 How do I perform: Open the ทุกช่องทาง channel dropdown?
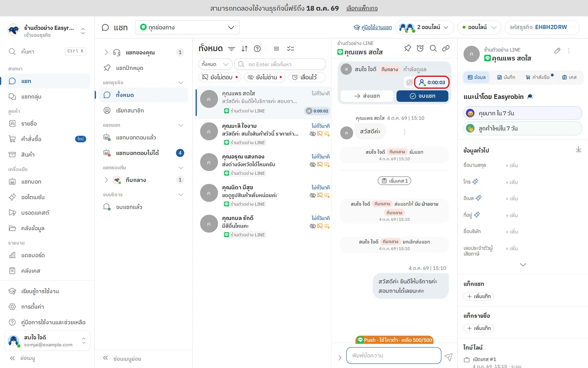pyautogui.click(x=187, y=27)
